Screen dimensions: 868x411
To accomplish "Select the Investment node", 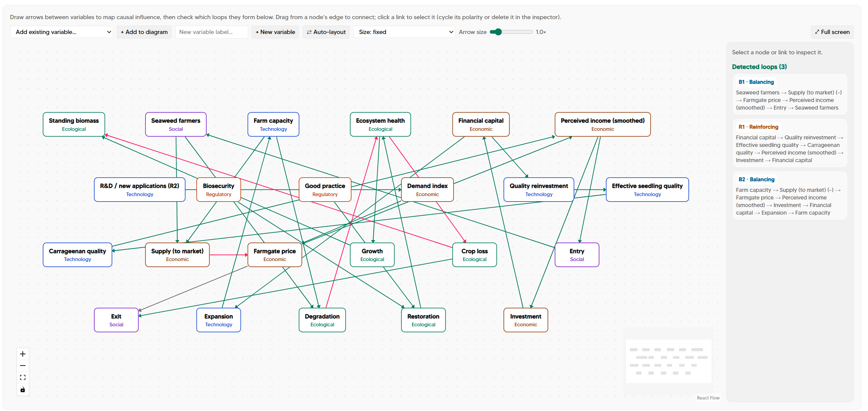I will click(526, 320).
